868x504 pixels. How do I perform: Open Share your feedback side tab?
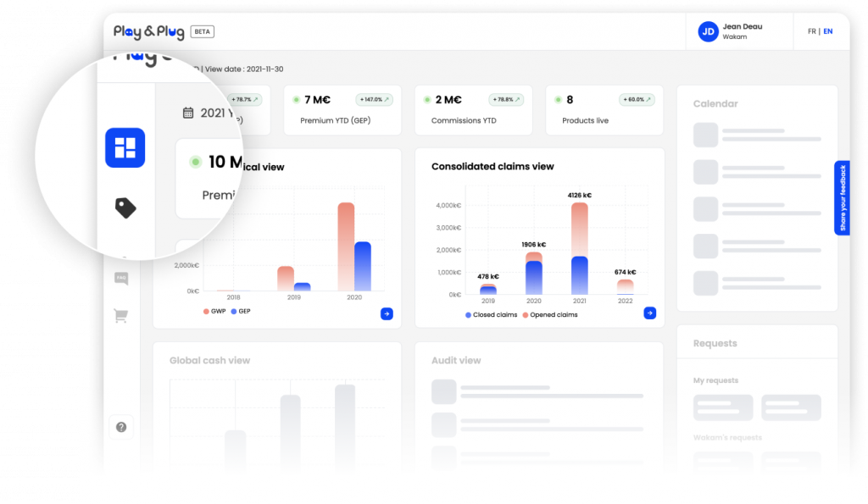click(x=842, y=198)
